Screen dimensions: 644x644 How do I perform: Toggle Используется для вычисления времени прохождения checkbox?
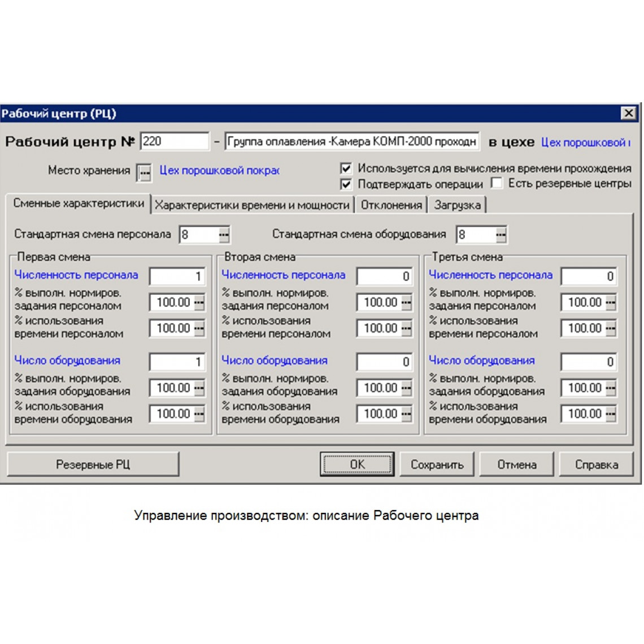[x=346, y=168]
